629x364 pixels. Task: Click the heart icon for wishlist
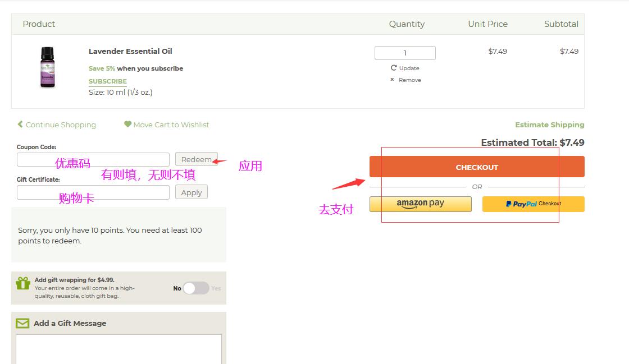click(x=127, y=124)
